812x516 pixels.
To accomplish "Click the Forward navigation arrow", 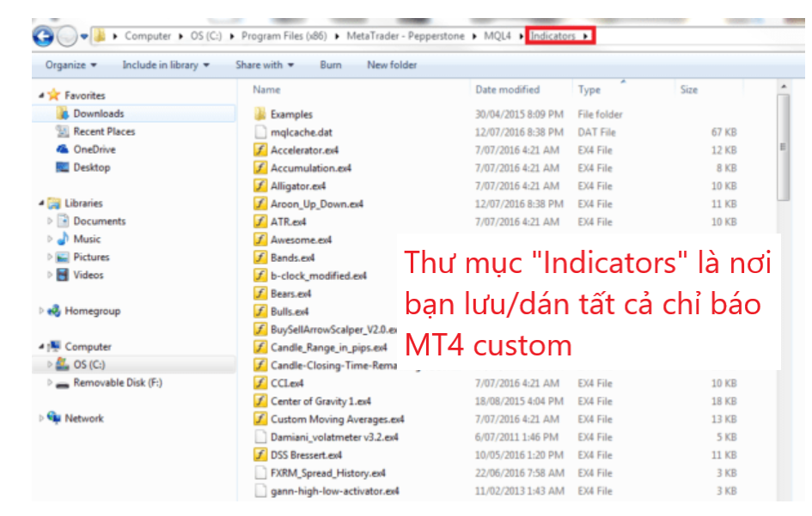I will pos(67,36).
